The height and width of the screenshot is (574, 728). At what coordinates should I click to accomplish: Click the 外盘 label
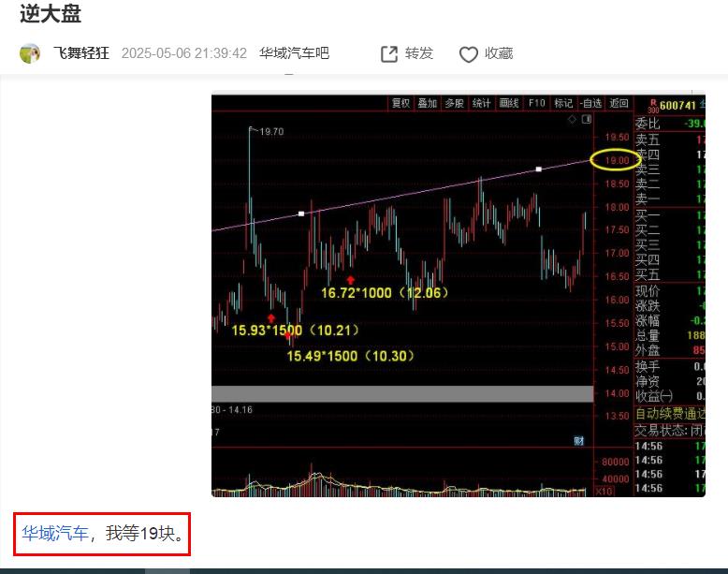click(648, 350)
